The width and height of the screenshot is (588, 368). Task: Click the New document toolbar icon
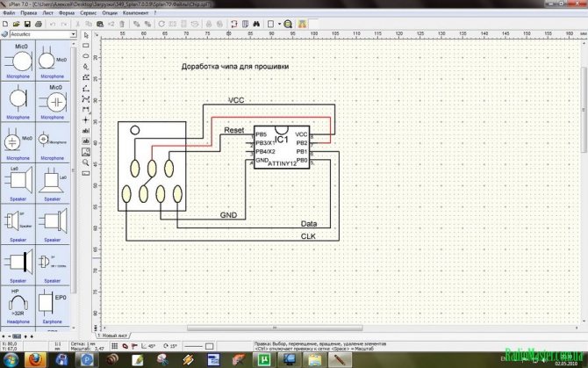click(x=4, y=24)
